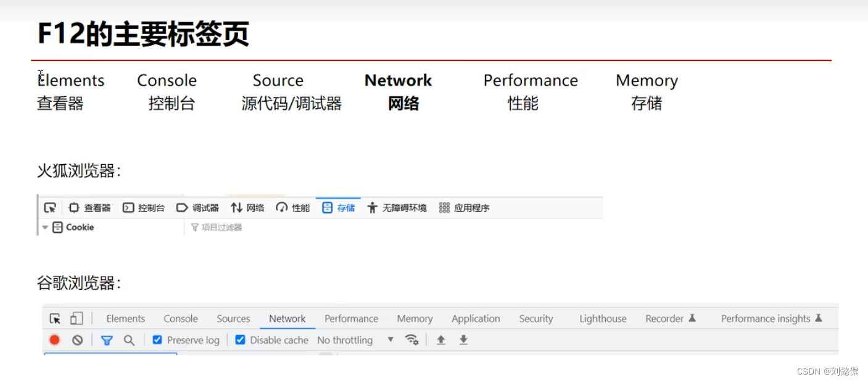Open Chrome Memory tab

coord(415,319)
